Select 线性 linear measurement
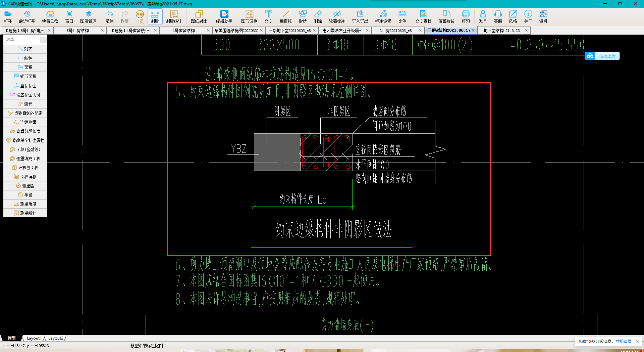 [25, 58]
